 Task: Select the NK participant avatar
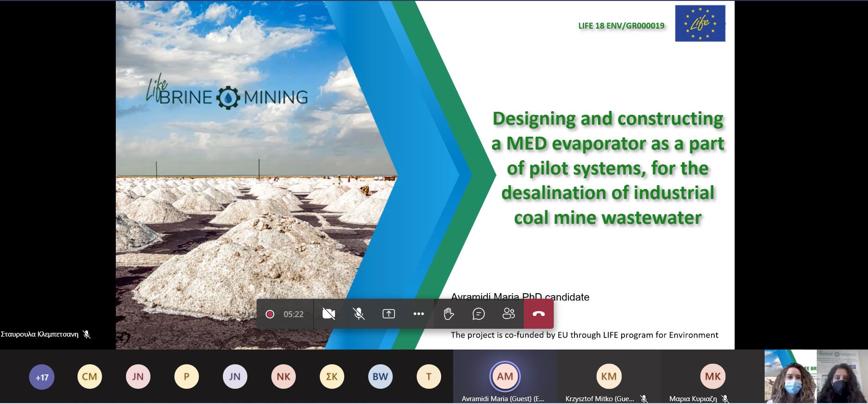click(x=283, y=377)
